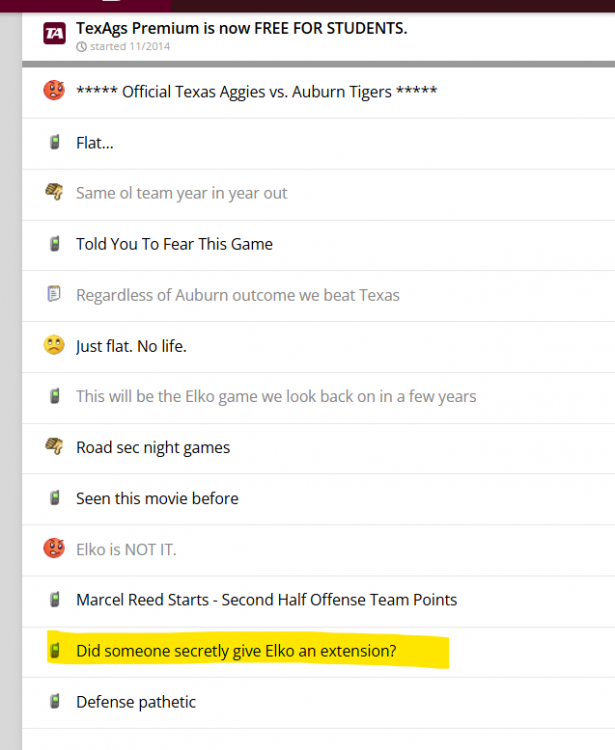The image size is (615, 750).
Task: Click the phone icon beside the highlighted Elko extension thread
Action: (54, 651)
